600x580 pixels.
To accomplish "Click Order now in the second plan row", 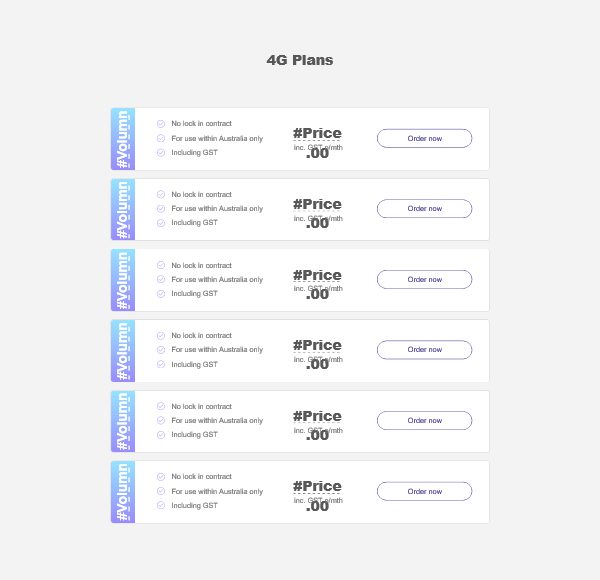I will (x=424, y=209).
